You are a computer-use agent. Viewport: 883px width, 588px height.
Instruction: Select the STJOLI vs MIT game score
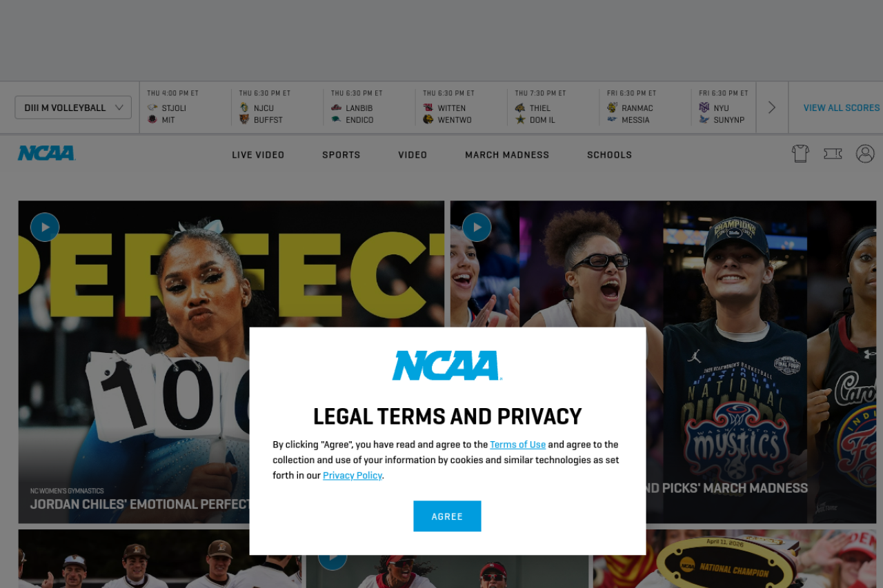click(185, 108)
